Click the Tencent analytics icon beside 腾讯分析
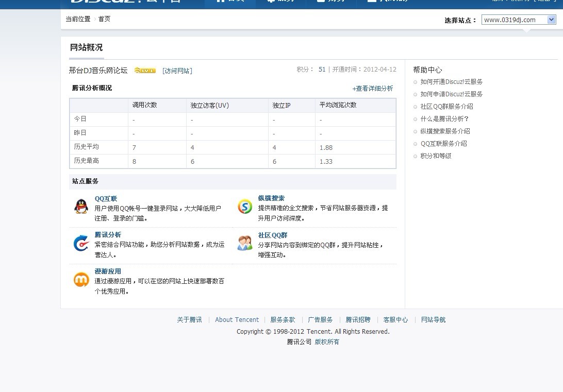 coord(81,243)
